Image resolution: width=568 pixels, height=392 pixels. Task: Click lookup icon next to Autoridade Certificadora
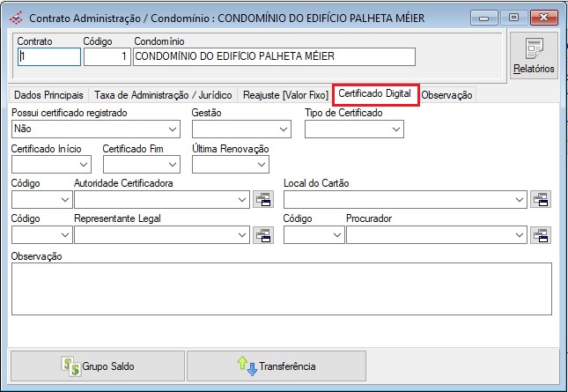click(x=263, y=200)
